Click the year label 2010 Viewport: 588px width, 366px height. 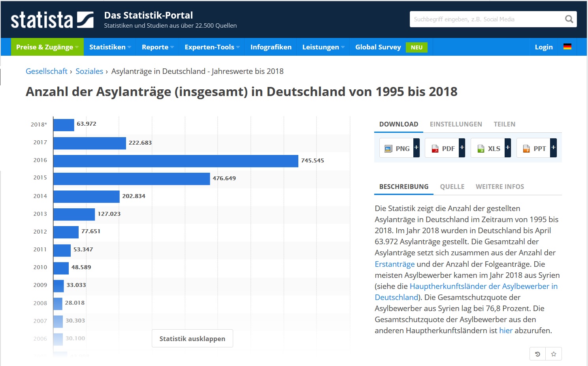40,267
